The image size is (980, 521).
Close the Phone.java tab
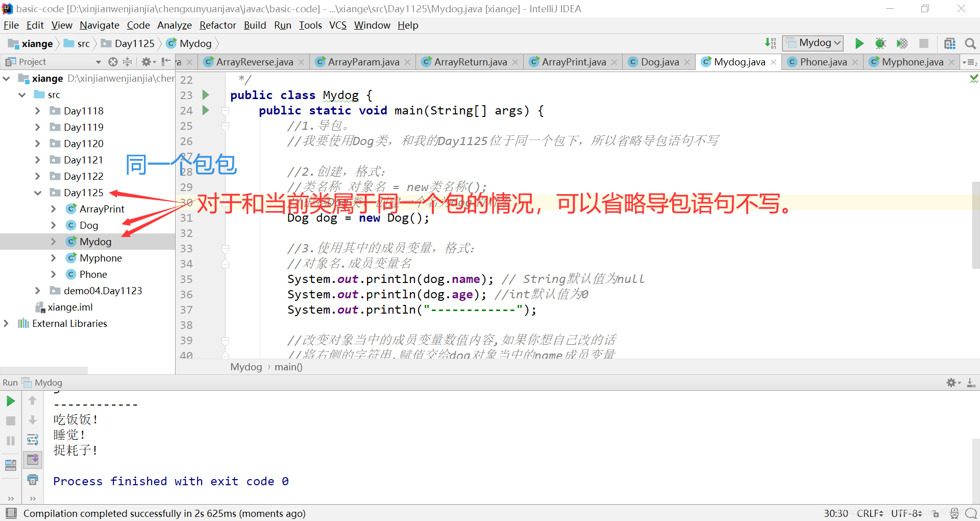855,62
